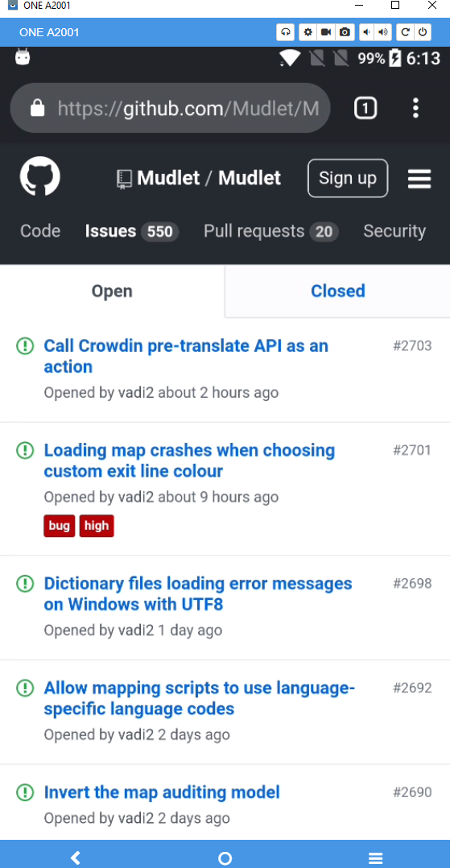Open issue Dictionary files loading error messages
Screen dimensions: 450x868
pyautogui.click(x=197, y=593)
